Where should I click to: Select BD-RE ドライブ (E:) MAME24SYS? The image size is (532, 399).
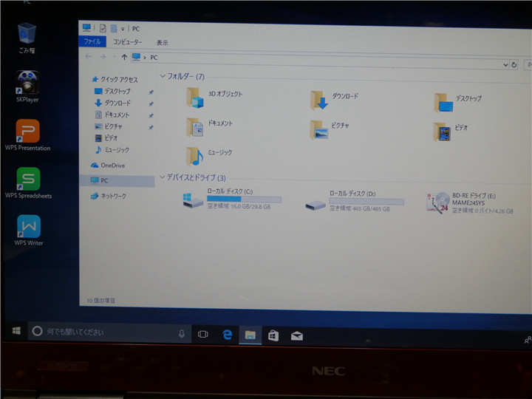(470, 203)
